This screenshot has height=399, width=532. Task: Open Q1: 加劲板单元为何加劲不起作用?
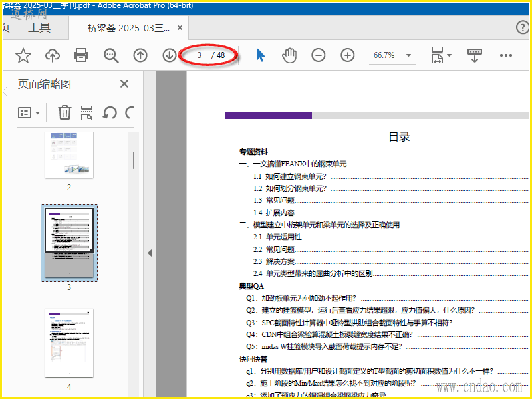click(301, 298)
